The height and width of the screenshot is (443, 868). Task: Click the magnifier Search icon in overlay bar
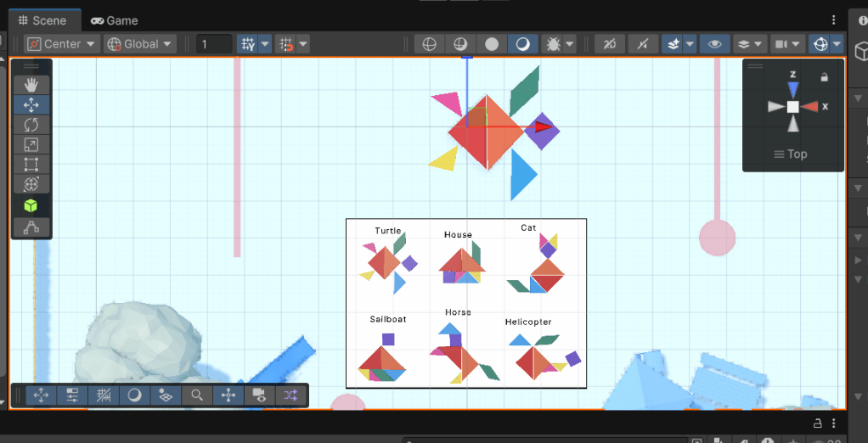click(197, 395)
